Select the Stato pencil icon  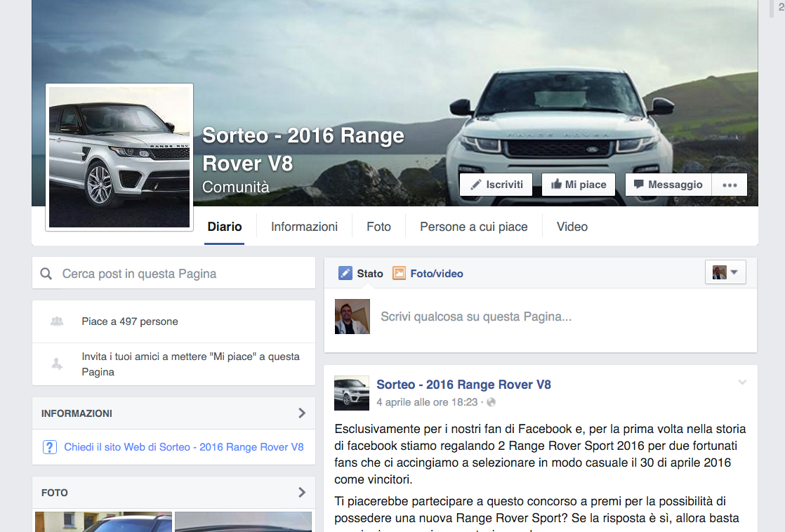point(345,274)
